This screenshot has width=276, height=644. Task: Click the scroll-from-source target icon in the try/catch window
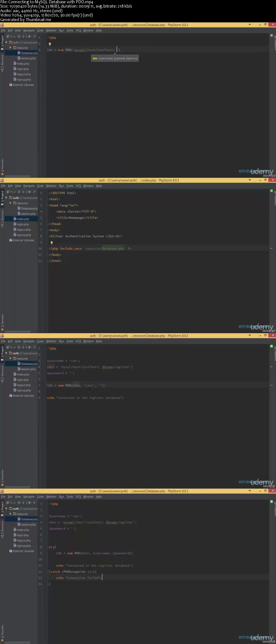tap(19, 503)
